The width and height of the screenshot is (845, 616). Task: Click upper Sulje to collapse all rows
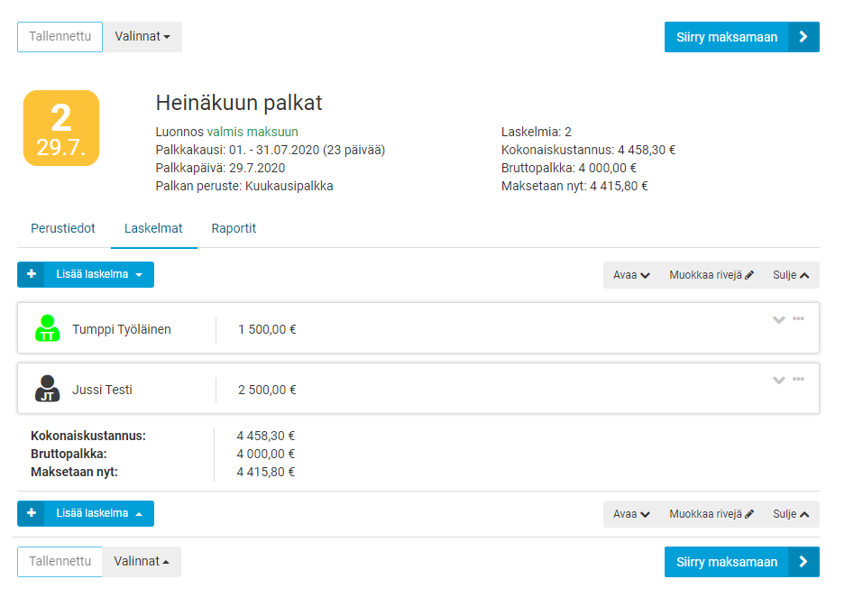coord(791,275)
